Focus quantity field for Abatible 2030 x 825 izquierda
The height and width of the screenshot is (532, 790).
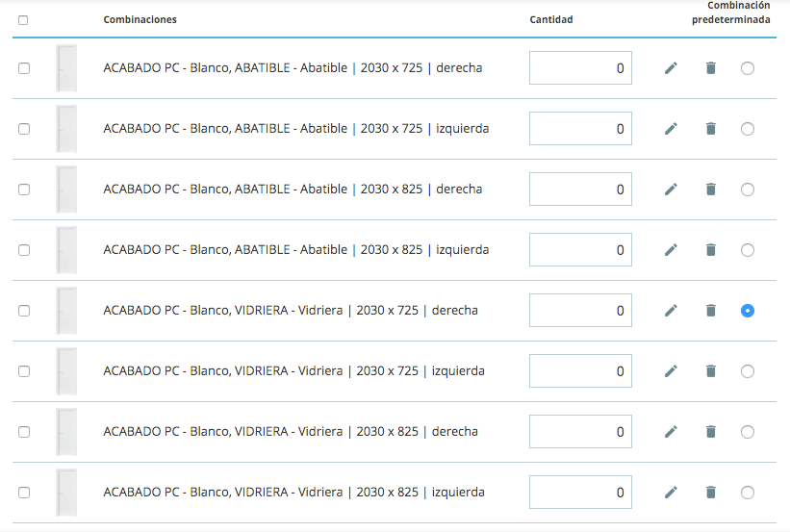click(580, 250)
